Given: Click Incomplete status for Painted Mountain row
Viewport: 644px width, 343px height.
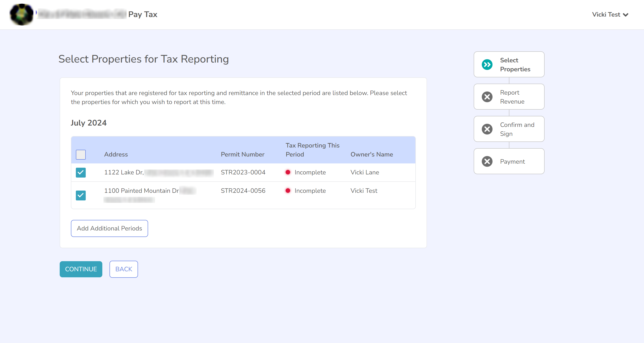Looking at the screenshot, I should 310,191.
